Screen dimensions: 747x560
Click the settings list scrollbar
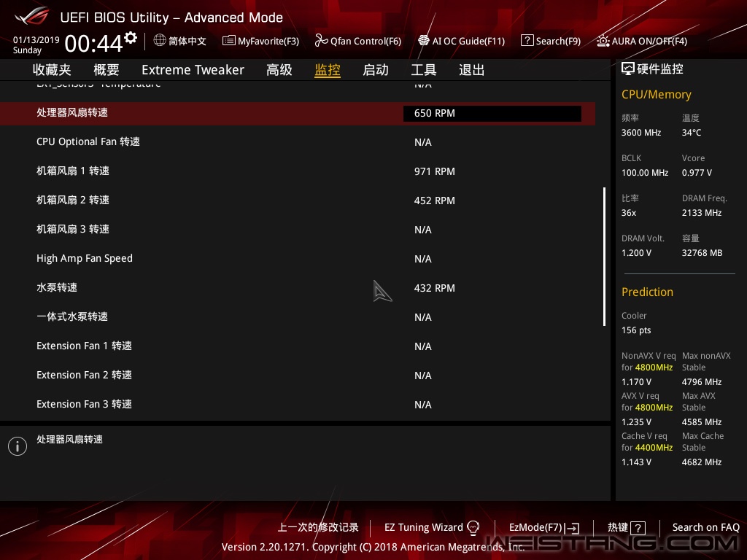pyautogui.click(x=605, y=257)
